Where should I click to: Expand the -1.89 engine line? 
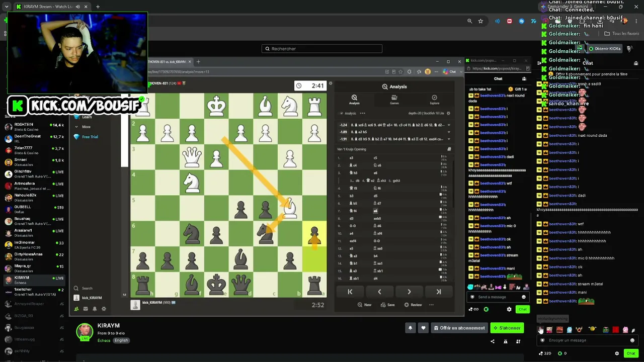449,132
